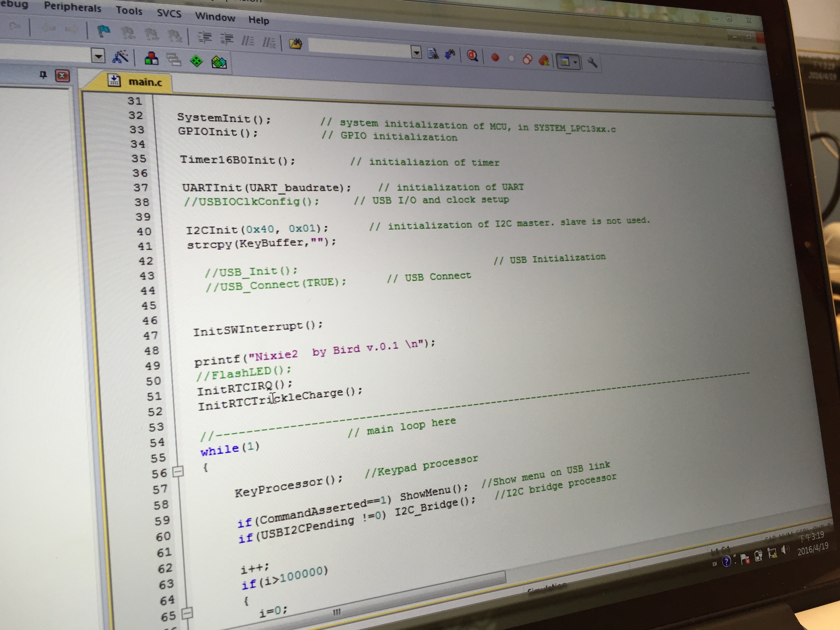This screenshot has width=840, height=630.
Task: Expand the window layout dropdown arrow
Action: [576, 62]
